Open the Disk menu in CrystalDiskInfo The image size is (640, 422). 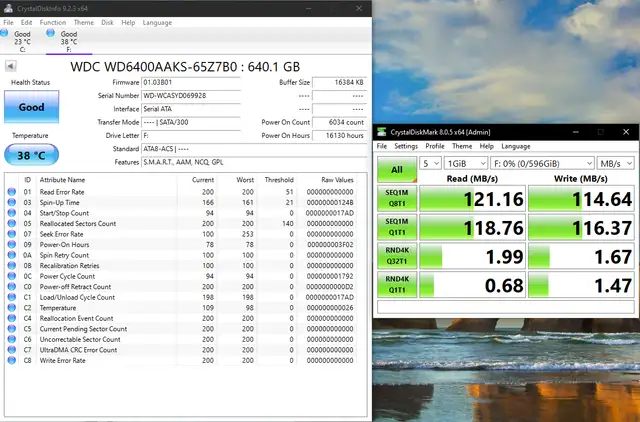(106, 21)
